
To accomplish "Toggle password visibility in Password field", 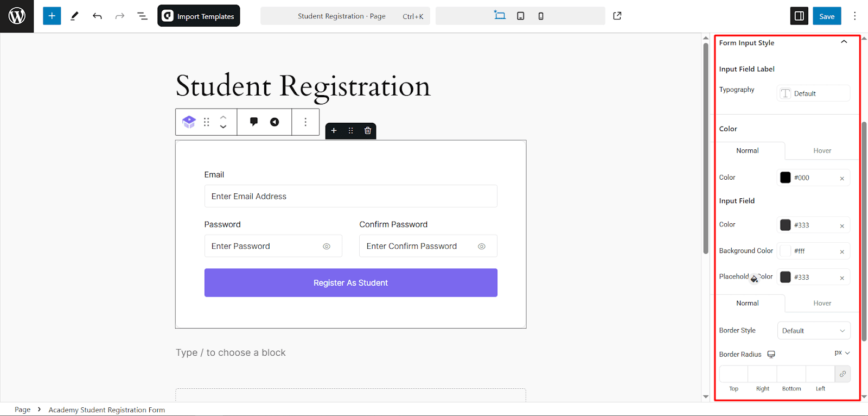I will tap(327, 247).
